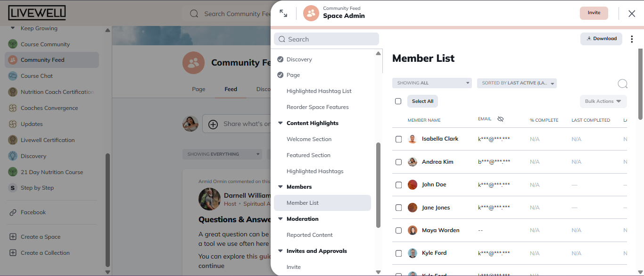Open the SHOWING ALL filter dropdown
The image size is (644, 276).
click(x=431, y=83)
